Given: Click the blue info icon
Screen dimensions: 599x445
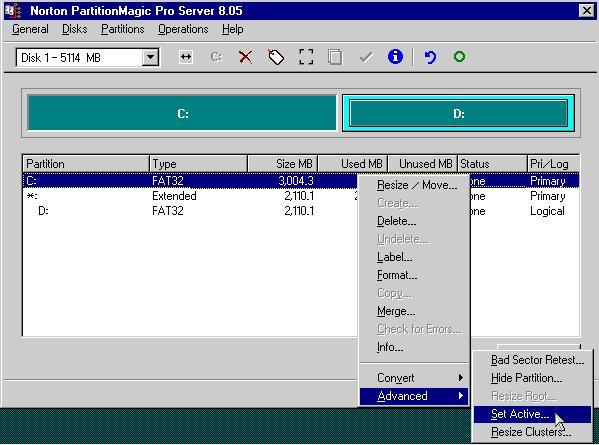Looking at the screenshot, I should [x=395, y=57].
